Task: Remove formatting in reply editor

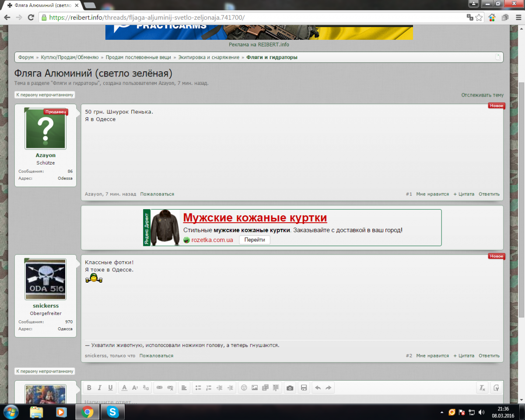Action: 482,388
